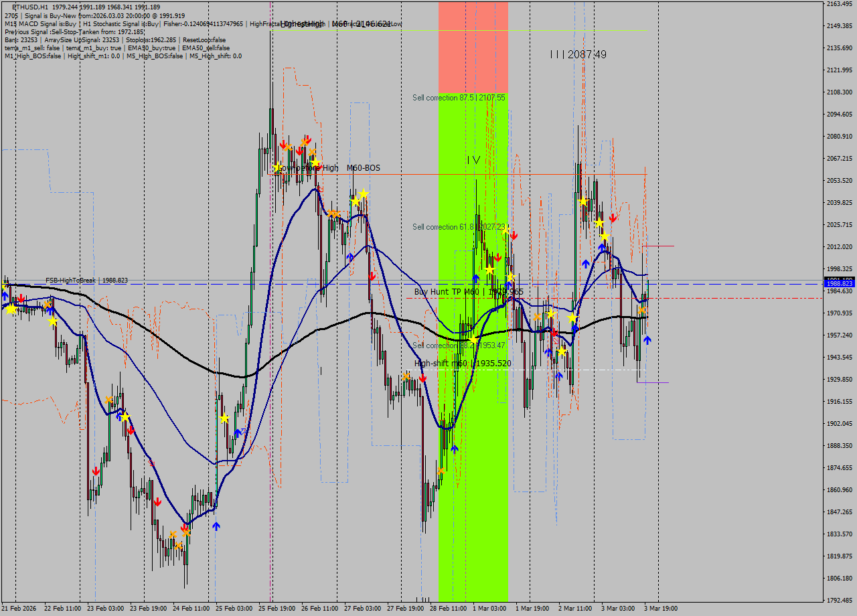Click the red down arrow above the 26 Feb candles
The height and width of the screenshot is (616, 857).
point(307,140)
